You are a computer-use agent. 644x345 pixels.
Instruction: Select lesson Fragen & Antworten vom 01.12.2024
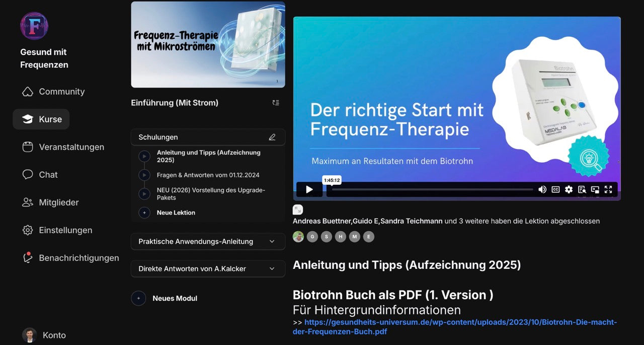(x=208, y=175)
